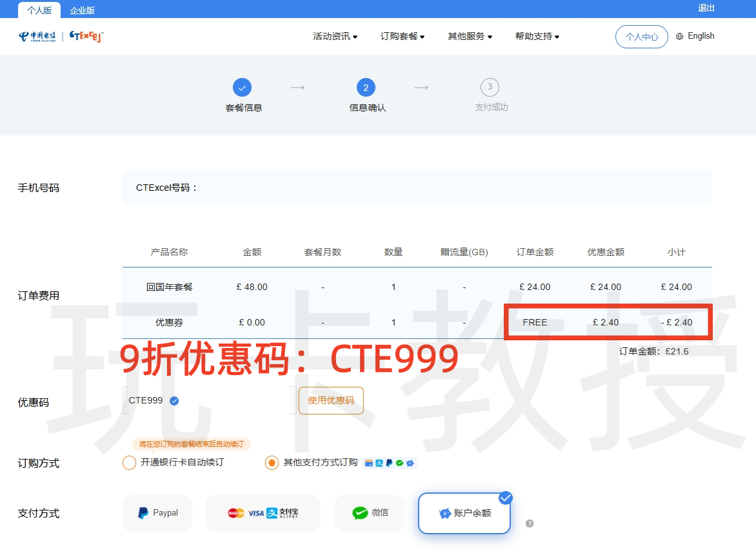Click the 优惠金额 column header
Viewport: 756px width, 553px height.
[x=606, y=252]
